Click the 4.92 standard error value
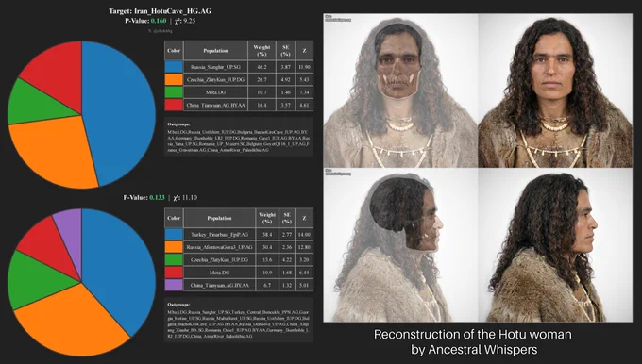Screen dimensions: 642x364 (285, 79)
